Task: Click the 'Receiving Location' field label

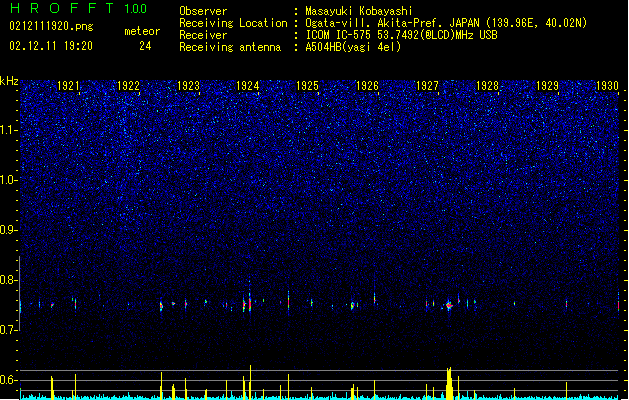Action: coord(233,23)
